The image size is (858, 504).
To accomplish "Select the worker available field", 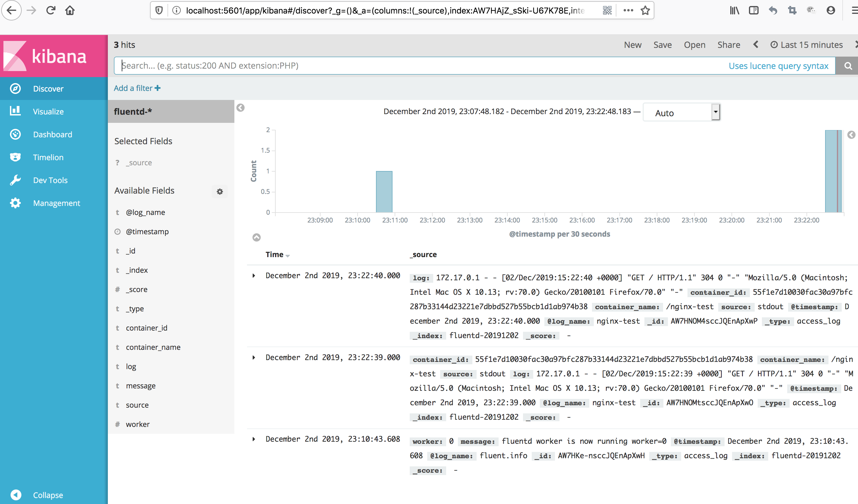I will pos(138,425).
